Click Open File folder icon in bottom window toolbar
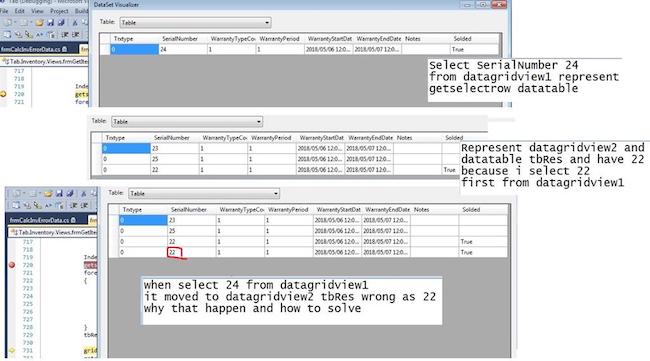This screenshot has height=361, width=650. point(48,194)
